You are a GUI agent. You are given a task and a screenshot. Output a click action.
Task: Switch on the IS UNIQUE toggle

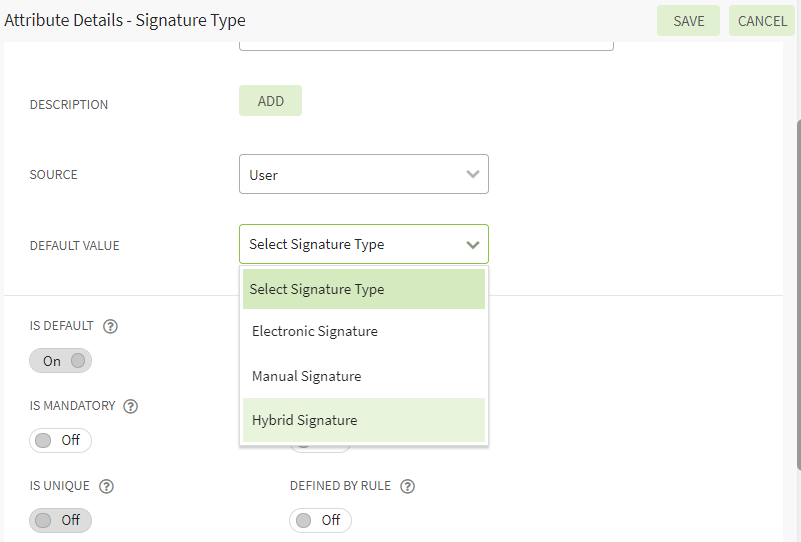pos(61,520)
